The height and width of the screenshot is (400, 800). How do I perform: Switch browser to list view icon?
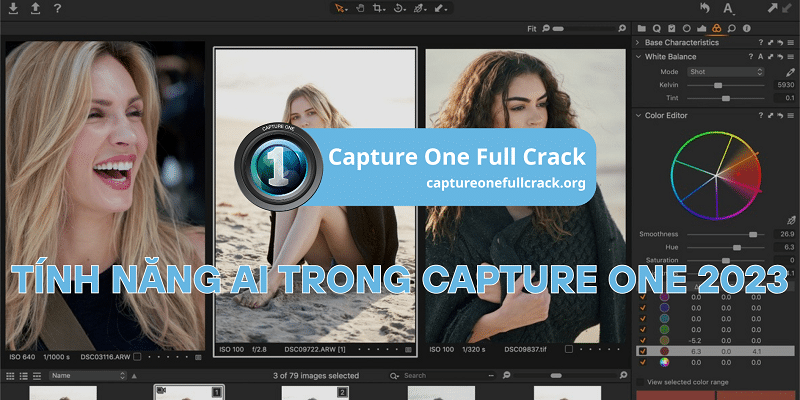[23, 376]
